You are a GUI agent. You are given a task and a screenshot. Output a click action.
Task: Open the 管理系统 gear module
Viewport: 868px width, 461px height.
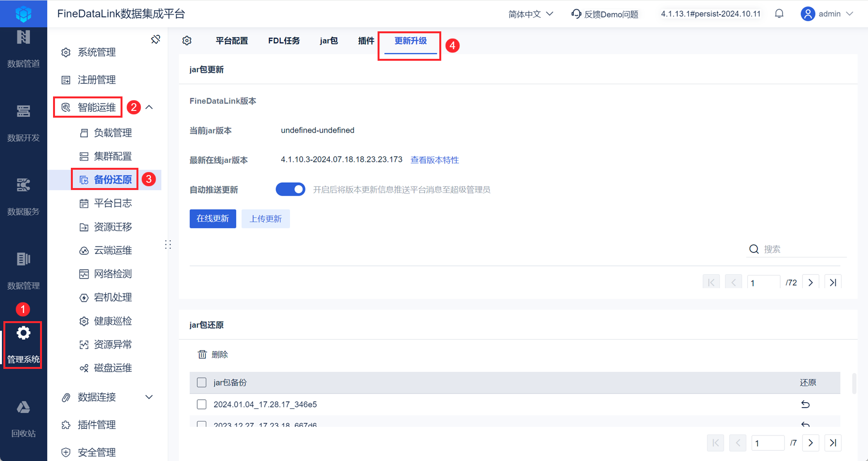23,345
